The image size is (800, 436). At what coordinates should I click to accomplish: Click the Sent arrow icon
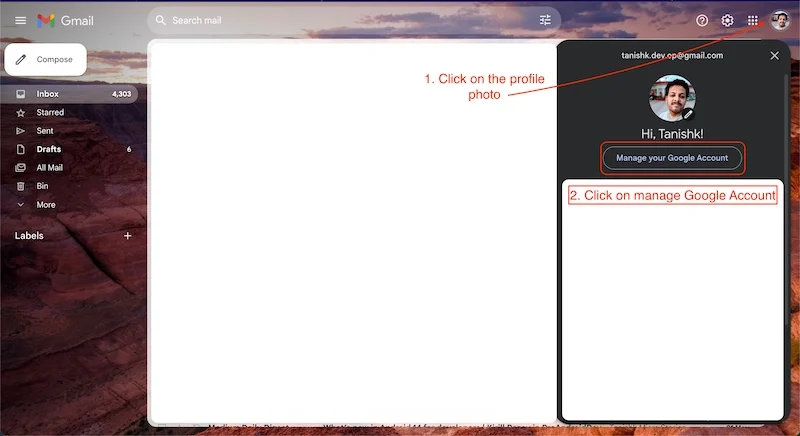(20, 131)
